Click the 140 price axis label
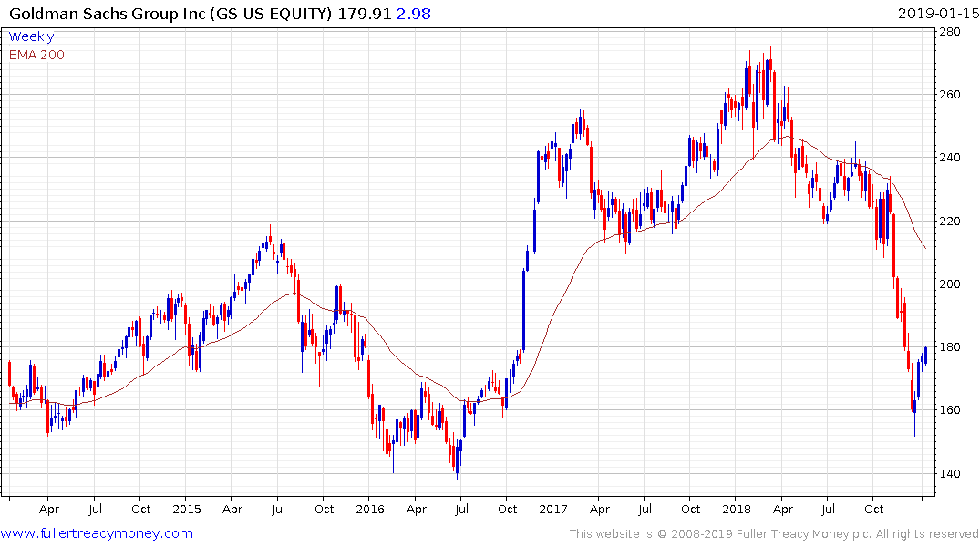The height and width of the screenshot is (547, 980). pyautogui.click(x=949, y=473)
